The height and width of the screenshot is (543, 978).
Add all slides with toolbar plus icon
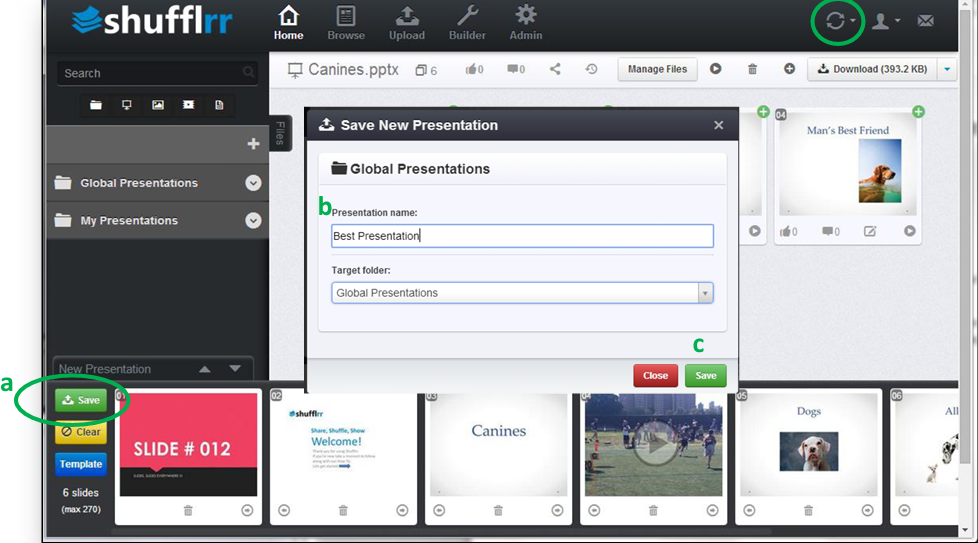click(x=790, y=69)
